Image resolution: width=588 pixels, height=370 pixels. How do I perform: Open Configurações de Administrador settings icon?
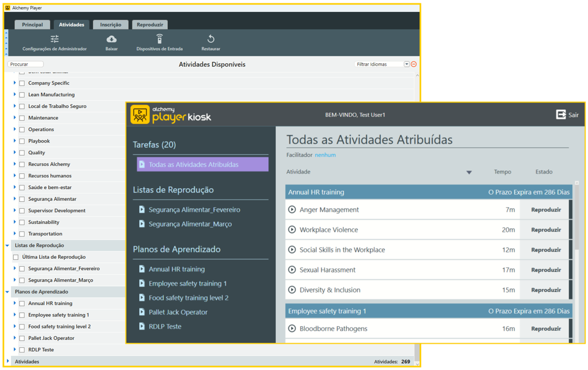point(54,39)
